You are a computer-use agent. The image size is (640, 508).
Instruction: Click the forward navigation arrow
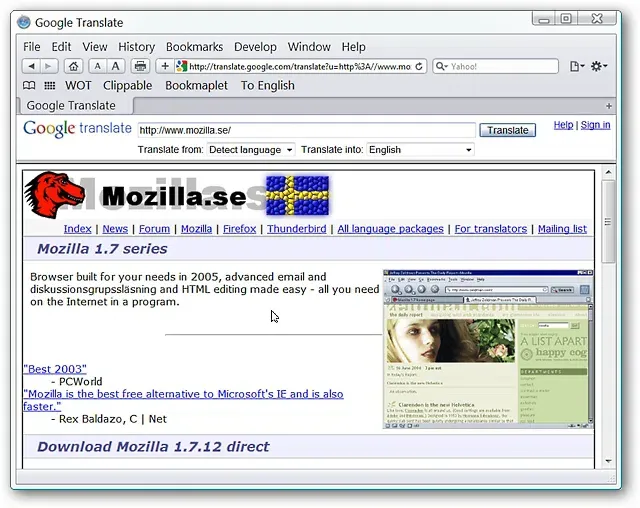pyautogui.click(x=48, y=66)
